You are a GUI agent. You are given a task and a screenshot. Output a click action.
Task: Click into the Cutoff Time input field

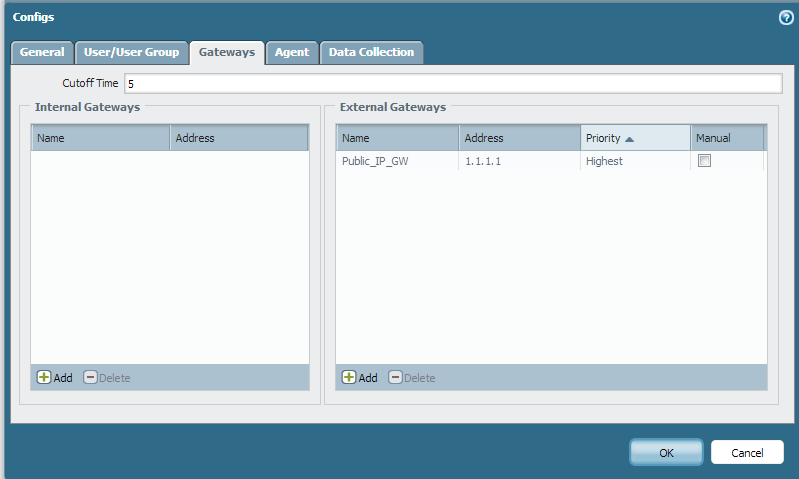452,83
